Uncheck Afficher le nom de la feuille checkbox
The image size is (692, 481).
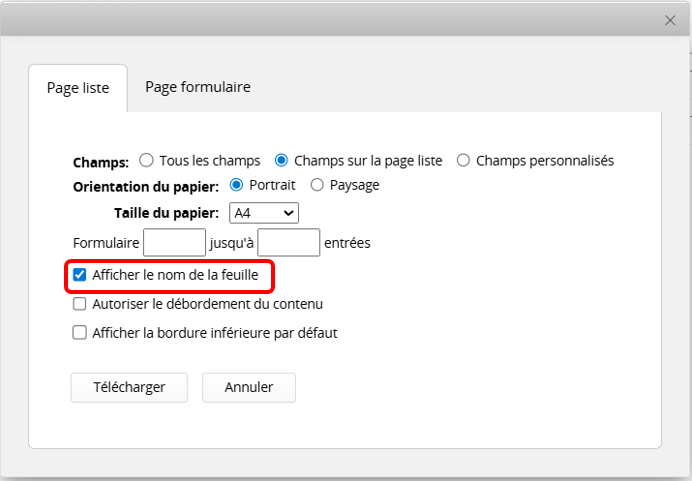coord(80,274)
